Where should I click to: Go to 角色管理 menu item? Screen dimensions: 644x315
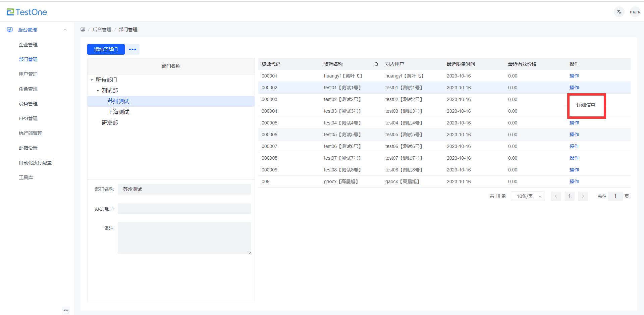point(28,89)
